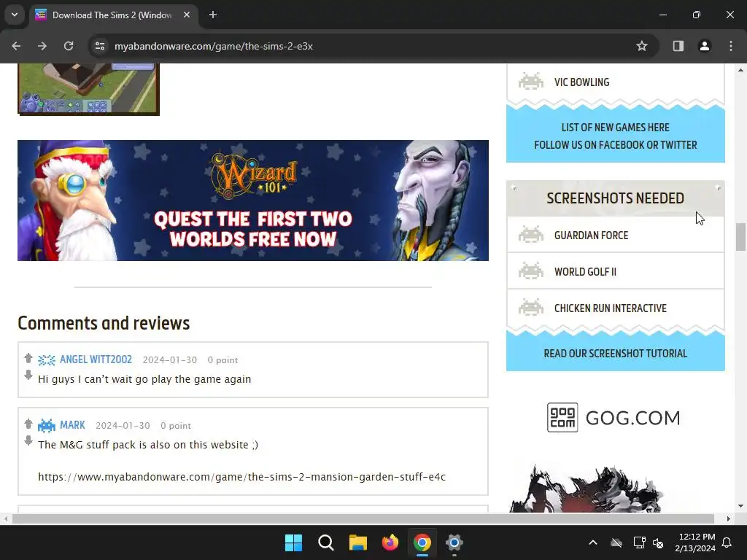Open Read our screenshot tutorial link
Image resolution: width=747 pixels, height=560 pixels.
pyautogui.click(x=615, y=354)
